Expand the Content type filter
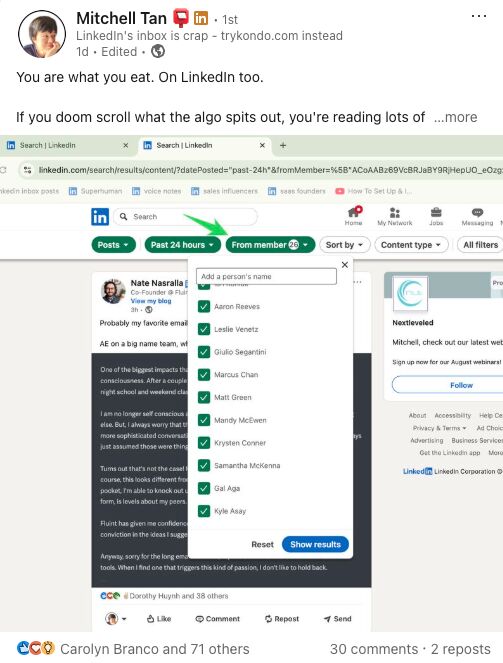 click(x=411, y=245)
